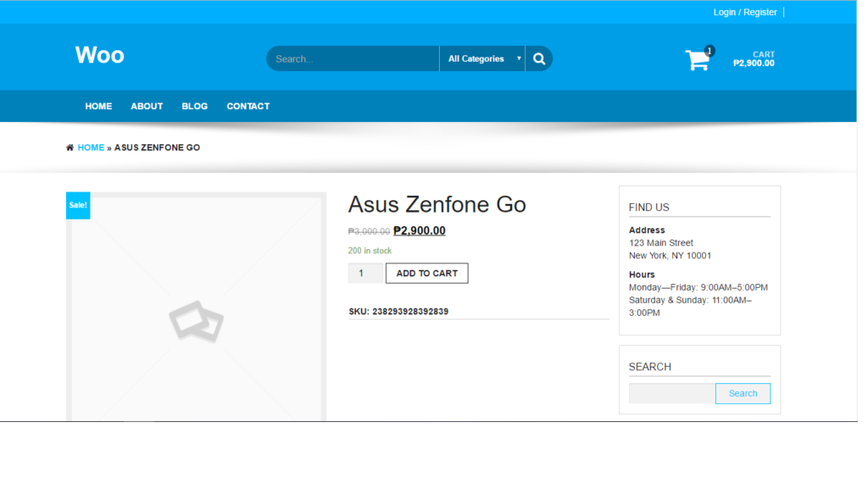Screen dimensions: 868x488
Task: Click the Login / Register link
Action: [744, 12]
